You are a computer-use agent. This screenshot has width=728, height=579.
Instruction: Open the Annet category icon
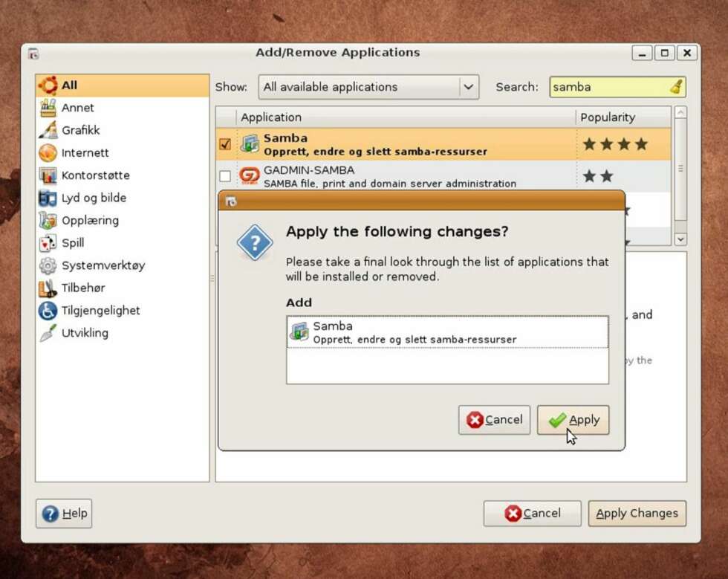48,108
